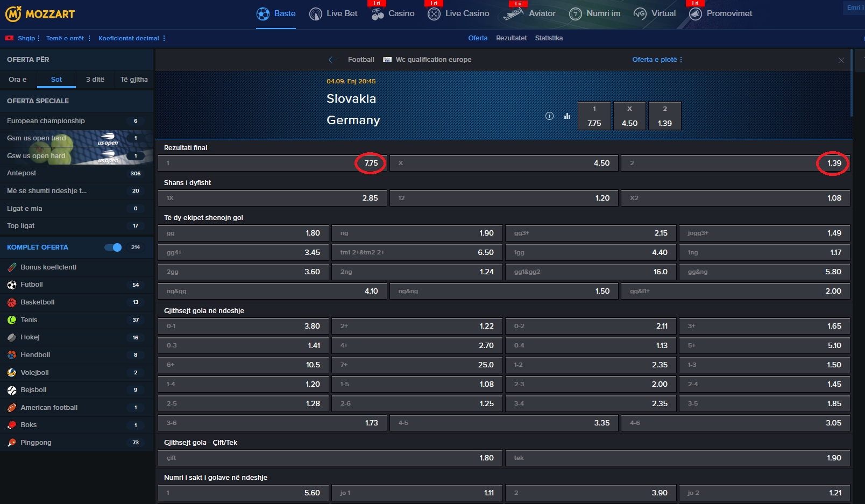Click match info icon beside Germany
865x504 pixels.
click(549, 116)
